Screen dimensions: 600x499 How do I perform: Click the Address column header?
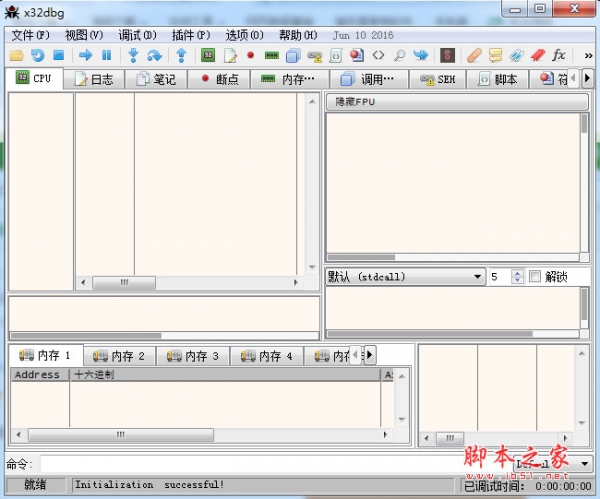(40, 375)
